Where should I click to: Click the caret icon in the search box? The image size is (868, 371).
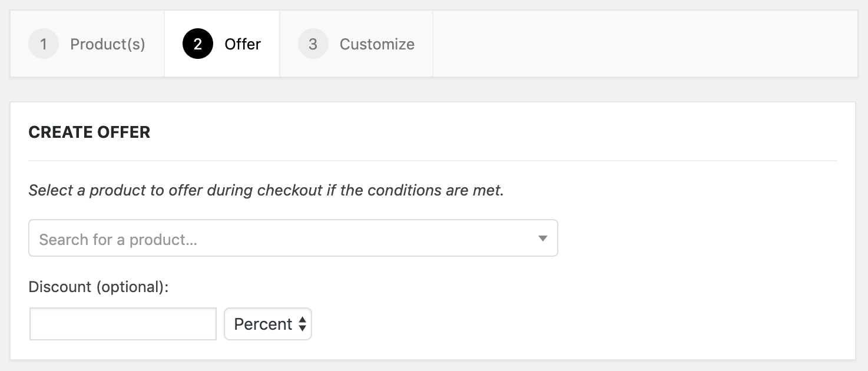(542, 238)
